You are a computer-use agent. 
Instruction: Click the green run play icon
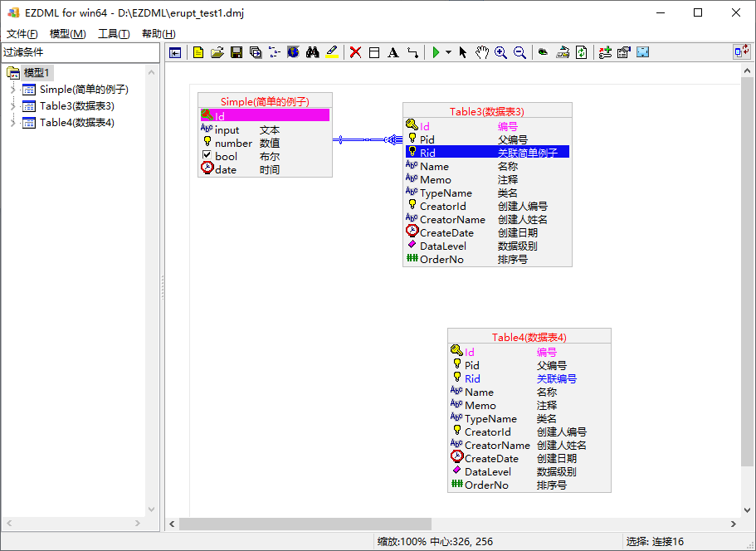[436, 52]
